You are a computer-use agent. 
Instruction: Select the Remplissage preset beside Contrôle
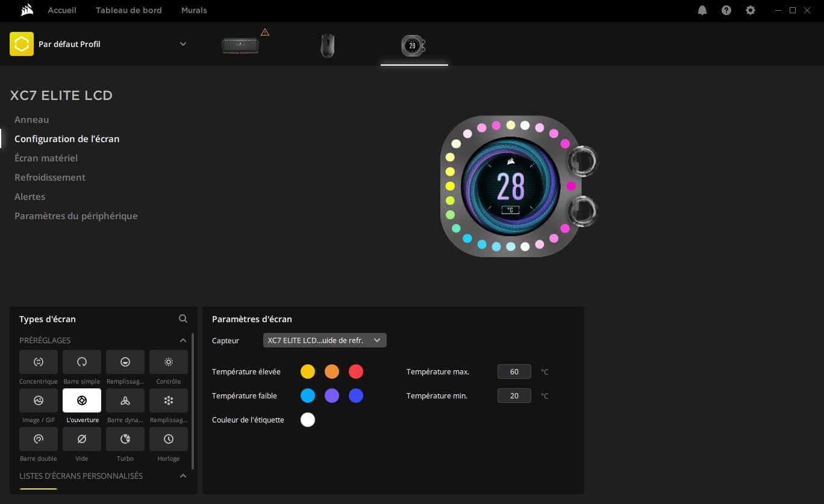125,362
